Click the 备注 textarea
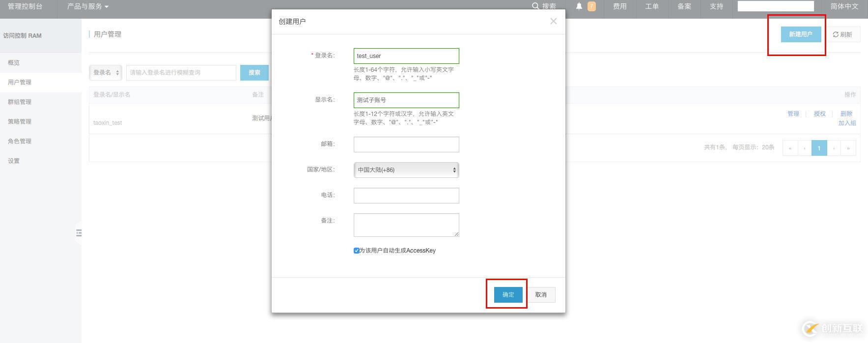This screenshot has height=343, width=868. (406, 225)
